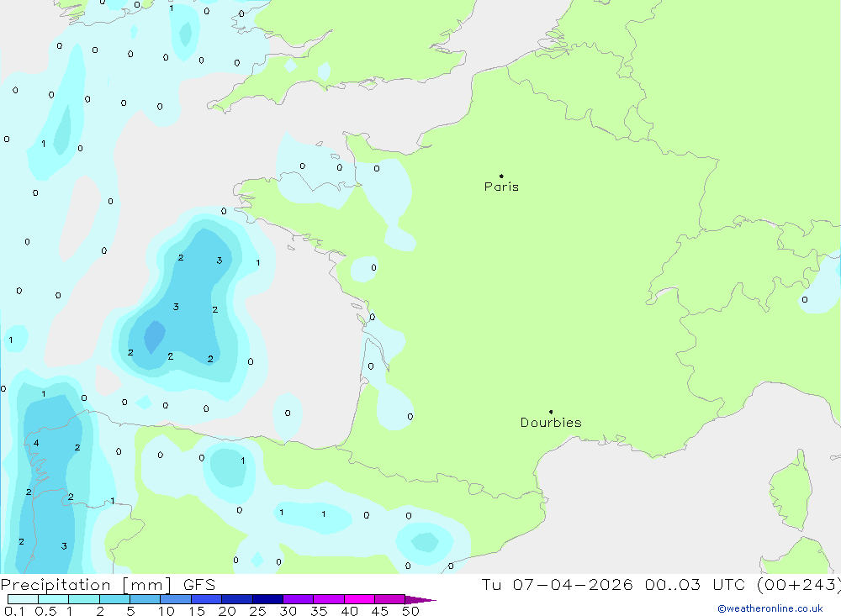Click the '50' legend scale value
841x616 pixels.
[x=411, y=611]
